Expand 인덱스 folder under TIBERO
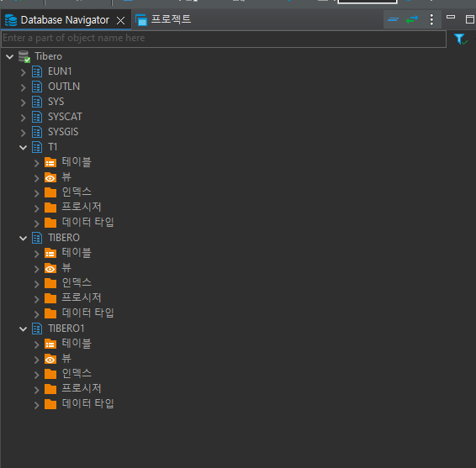The image size is (476, 468). [x=36, y=284]
